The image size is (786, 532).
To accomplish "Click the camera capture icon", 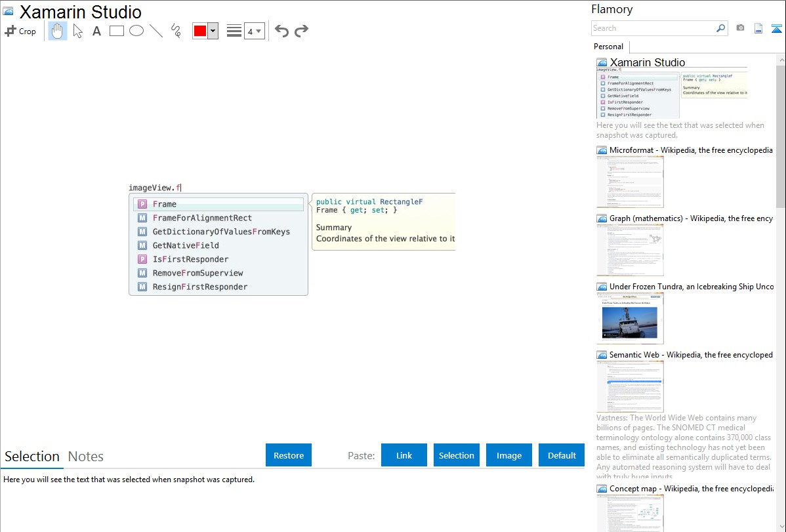I will point(740,28).
